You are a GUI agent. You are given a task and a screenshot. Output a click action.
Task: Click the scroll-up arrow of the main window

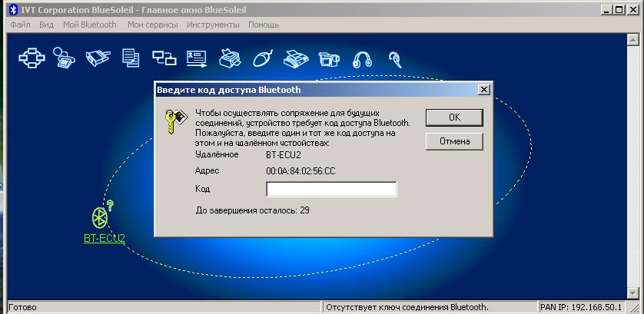click(633, 40)
